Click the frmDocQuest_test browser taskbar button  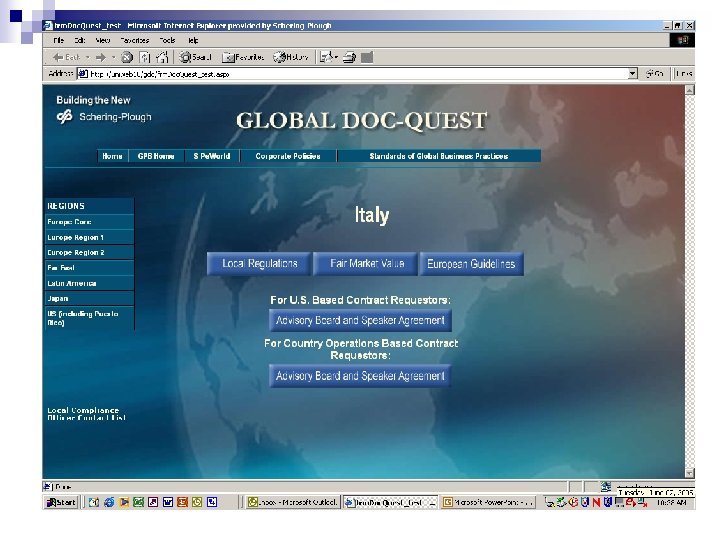[391, 502]
